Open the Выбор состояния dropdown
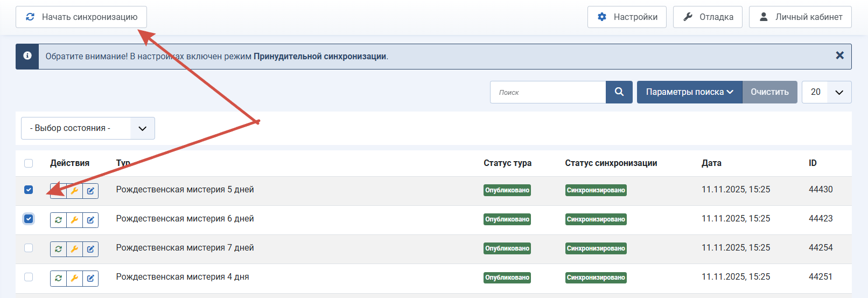Screen dimensions: 868x298 (88, 128)
